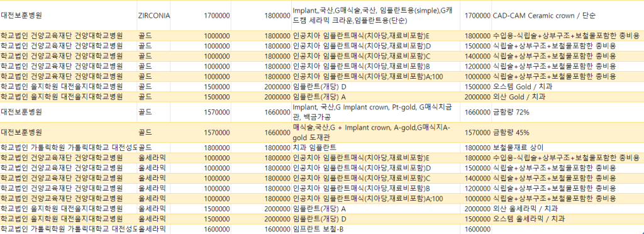The height and width of the screenshot is (234, 644).
Task: Click '임플란트매식(치아당,재료비포함)C' in the 골드 row
Action: click(x=376, y=56)
